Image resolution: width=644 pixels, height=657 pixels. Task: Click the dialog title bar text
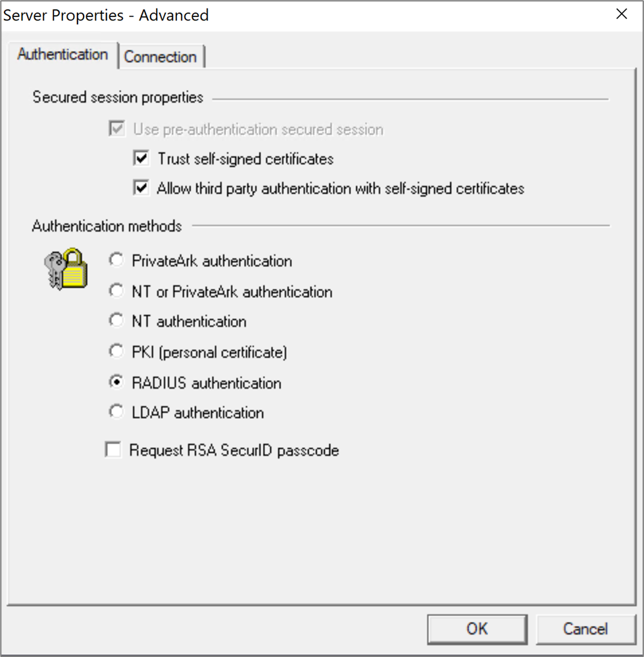[105, 14]
